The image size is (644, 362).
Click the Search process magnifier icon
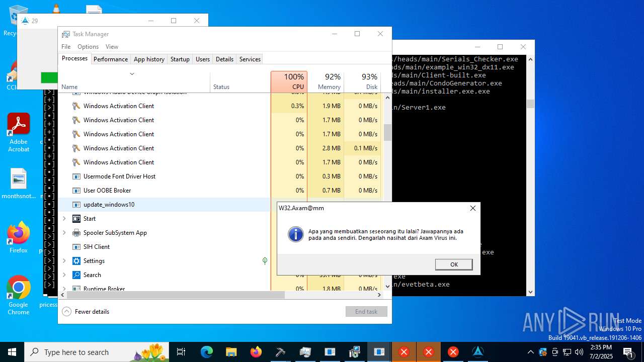pyautogui.click(x=76, y=275)
